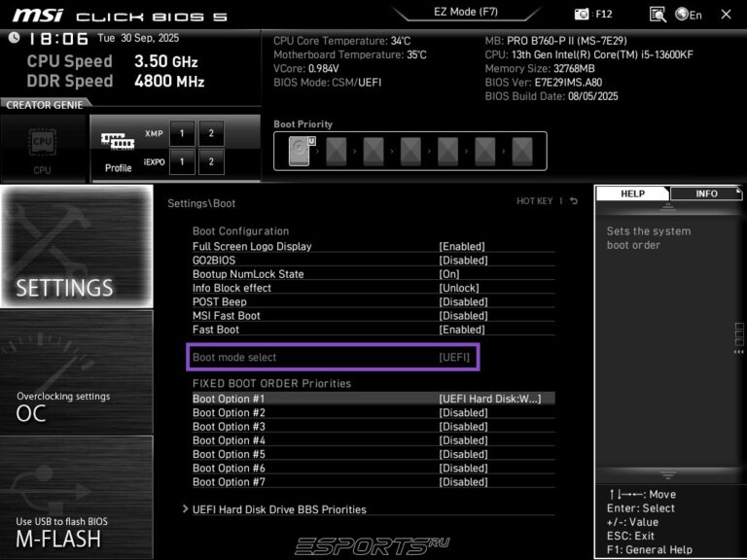Click the Creator Genie CPU icon
747x560 pixels.
pyautogui.click(x=43, y=148)
